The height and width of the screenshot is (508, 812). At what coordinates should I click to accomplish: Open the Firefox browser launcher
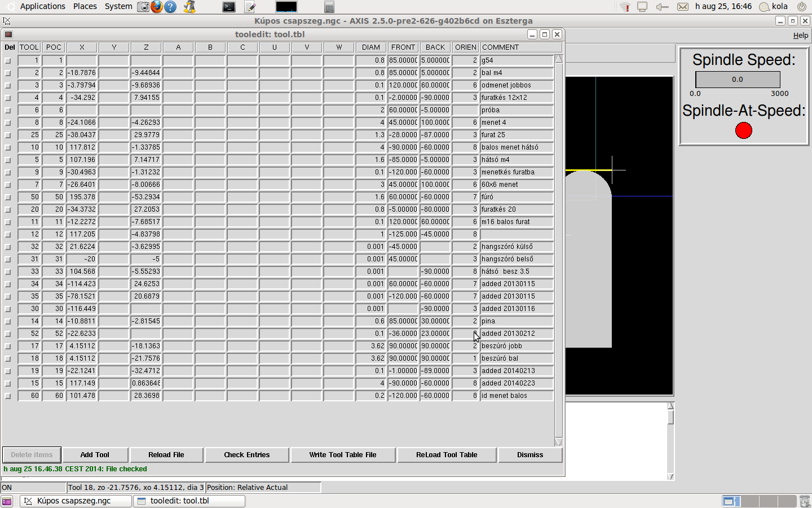click(x=157, y=7)
